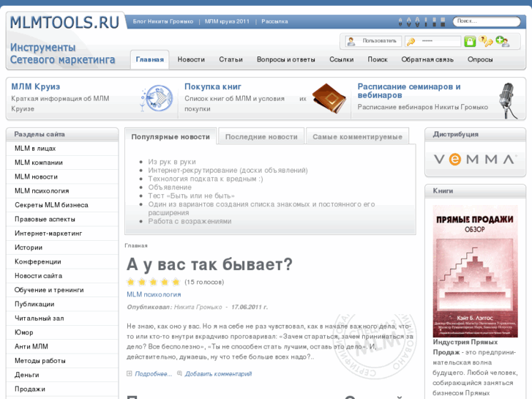This screenshot has height=399, width=532.
Task: Open forgotten password key icon
Action: coord(486,42)
